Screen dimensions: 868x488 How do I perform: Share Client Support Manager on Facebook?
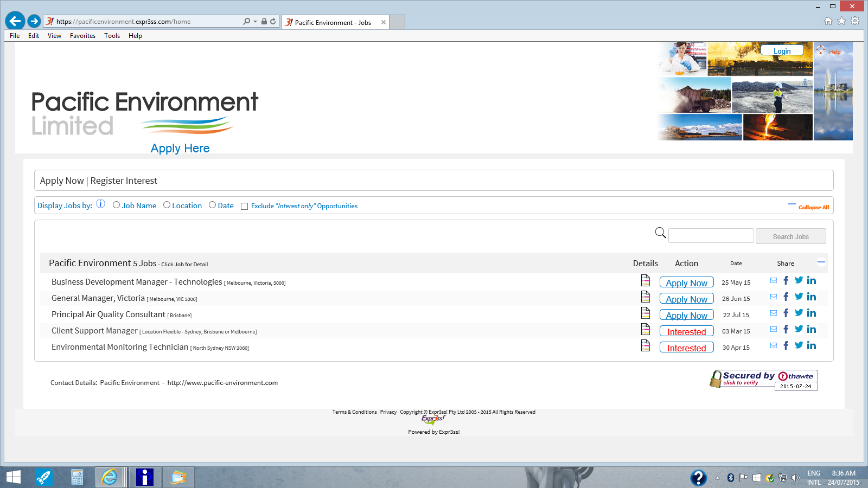tap(786, 329)
